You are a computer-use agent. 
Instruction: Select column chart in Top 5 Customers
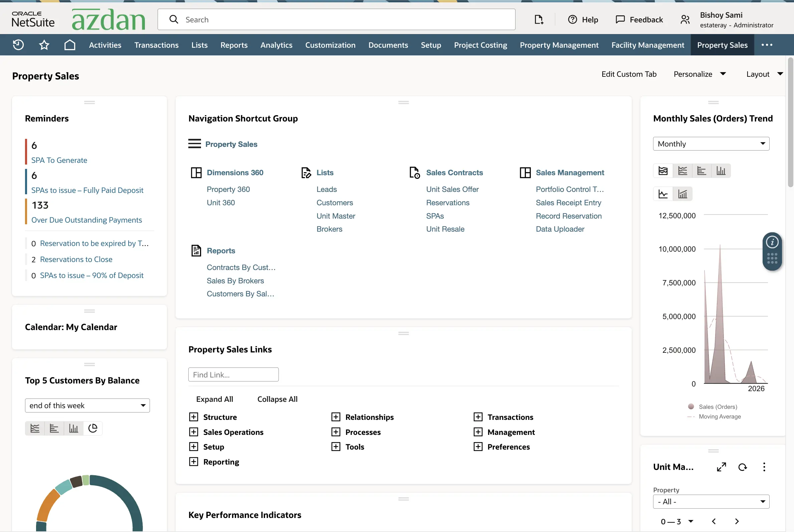pyautogui.click(x=73, y=429)
